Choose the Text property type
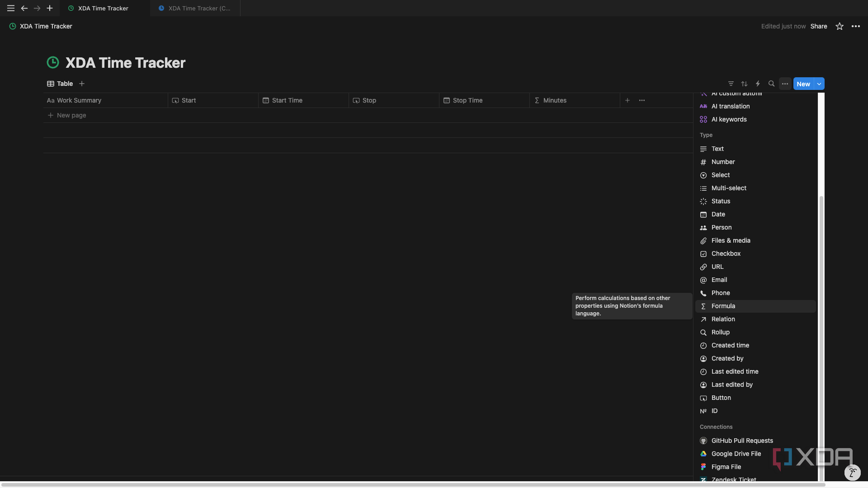The image size is (868, 488). click(x=755, y=149)
